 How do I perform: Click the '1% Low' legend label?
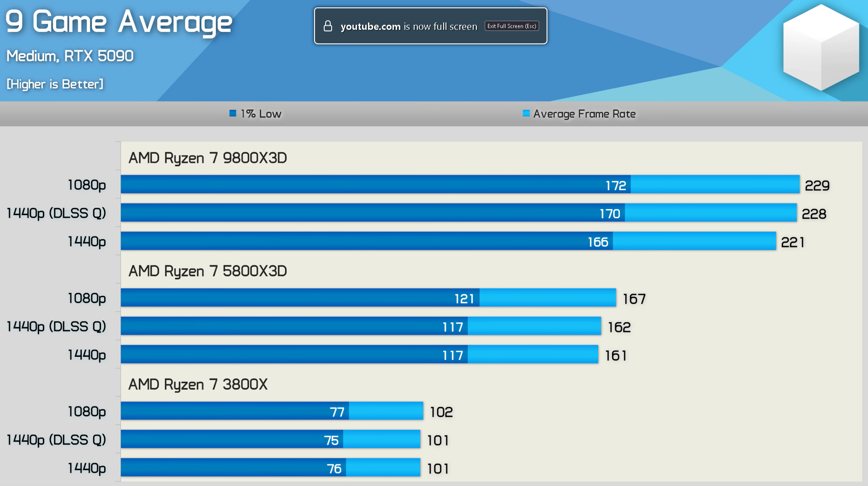tap(261, 114)
